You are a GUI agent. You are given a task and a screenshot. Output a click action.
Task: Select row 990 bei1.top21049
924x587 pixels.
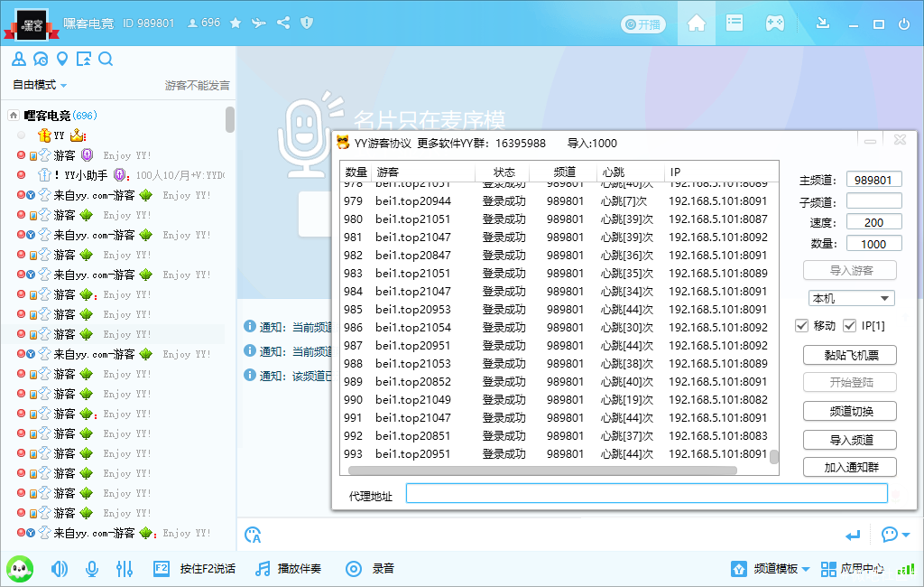tap(556, 399)
